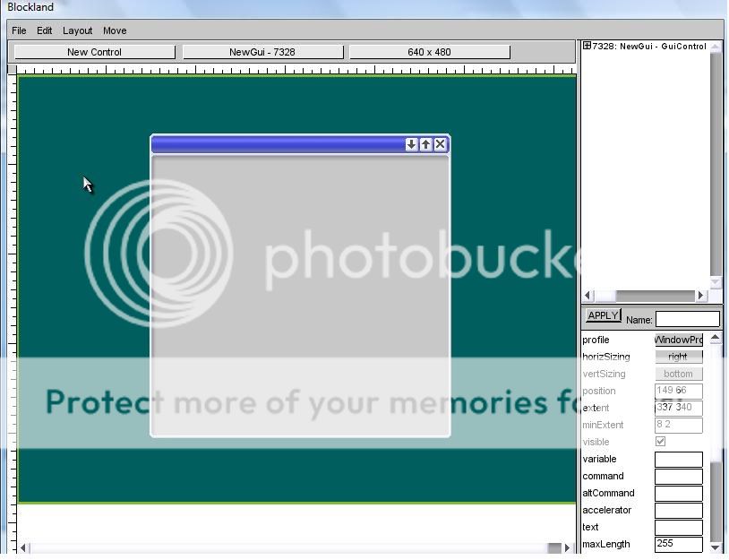Click the canvas horizontal scroll left arrow
Image resolution: width=729 pixels, height=560 pixels.
[x=23, y=548]
